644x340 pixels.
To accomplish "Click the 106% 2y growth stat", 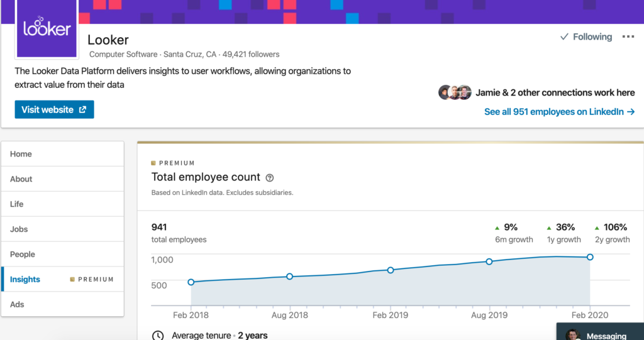I will click(x=612, y=233).
